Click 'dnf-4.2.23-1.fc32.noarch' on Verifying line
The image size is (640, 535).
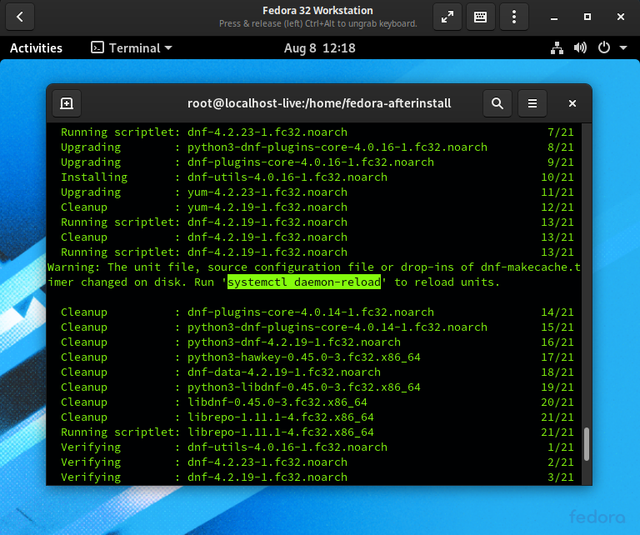click(267, 462)
